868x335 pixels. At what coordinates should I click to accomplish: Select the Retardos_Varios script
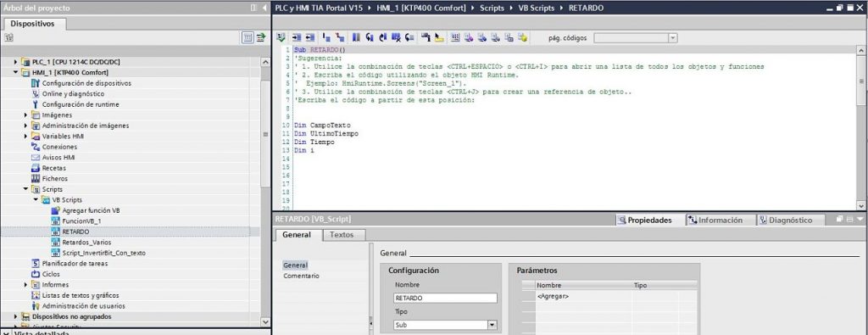point(86,242)
